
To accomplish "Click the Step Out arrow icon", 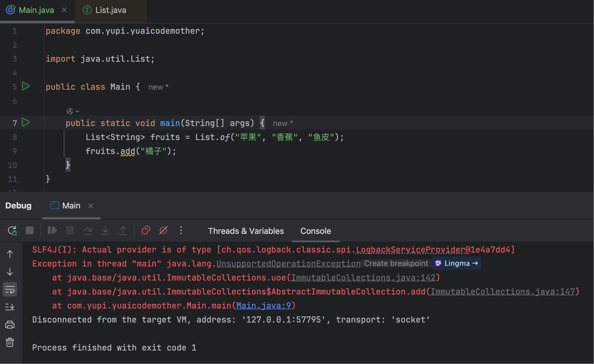I will [123, 230].
